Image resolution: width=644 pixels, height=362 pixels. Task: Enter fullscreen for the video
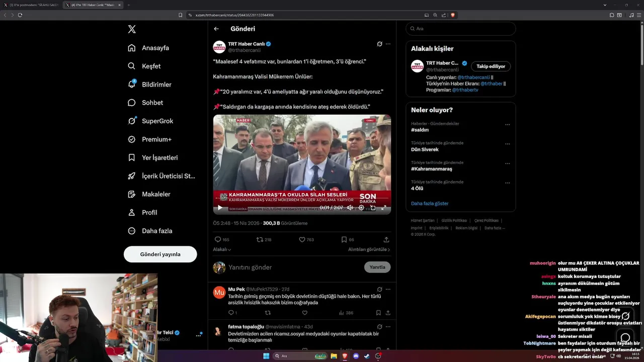pos(384,208)
